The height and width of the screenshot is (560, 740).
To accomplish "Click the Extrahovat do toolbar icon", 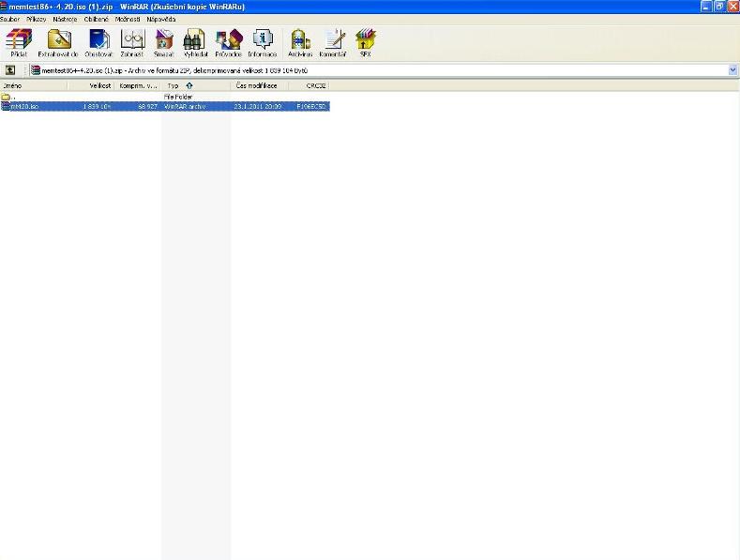I will tap(58, 39).
